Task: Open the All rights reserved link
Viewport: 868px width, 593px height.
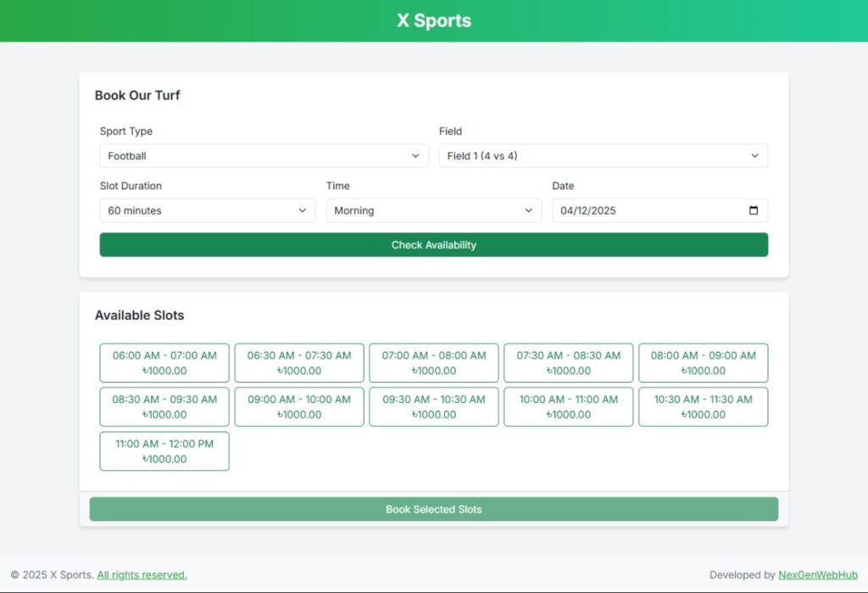Action: pyautogui.click(x=142, y=575)
